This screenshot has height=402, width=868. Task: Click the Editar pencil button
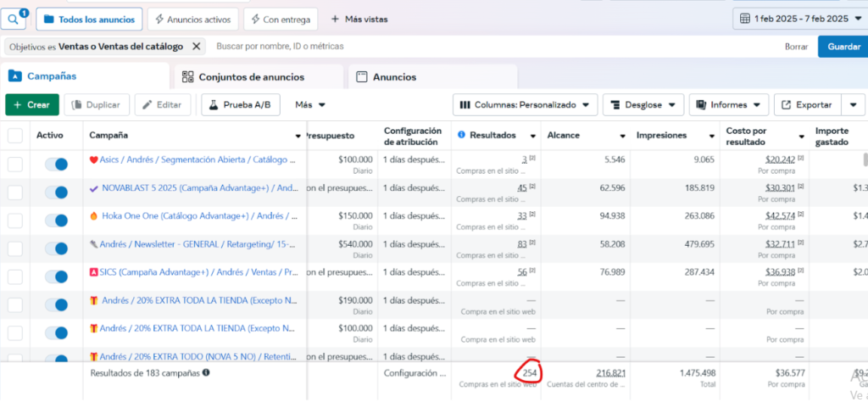(x=162, y=104)
